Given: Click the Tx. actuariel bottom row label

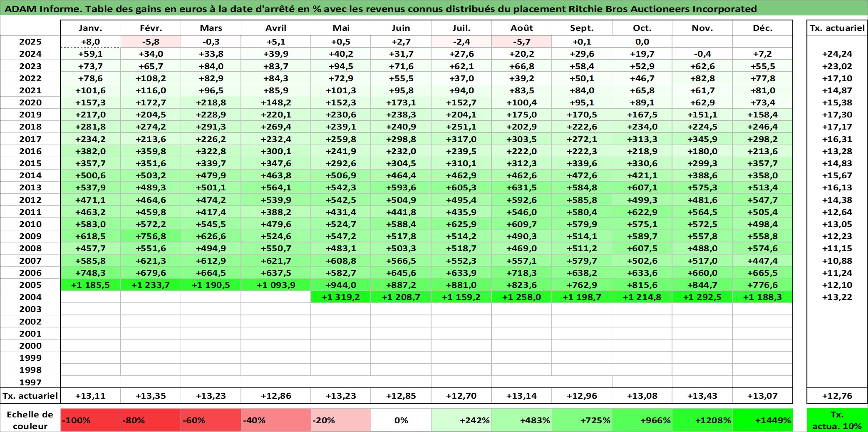Looking at the screenshot, I should [x=30, y=396].
